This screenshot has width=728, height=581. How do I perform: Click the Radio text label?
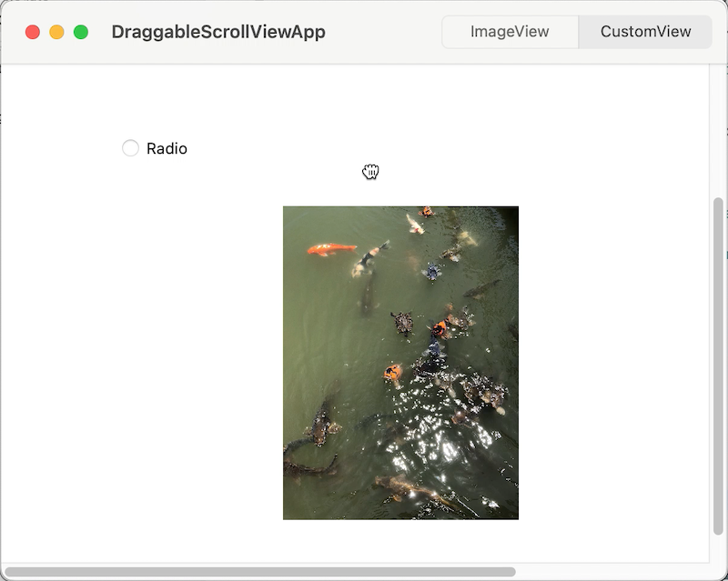tap(167, 147)
